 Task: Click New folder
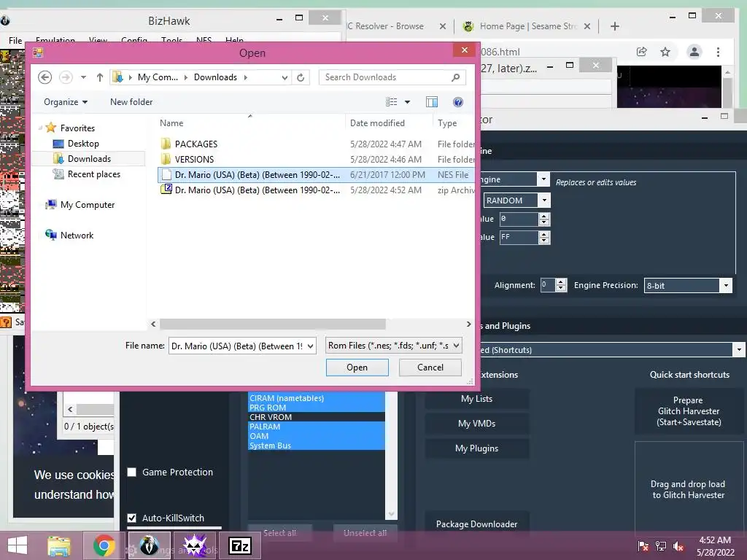point(131,102)
